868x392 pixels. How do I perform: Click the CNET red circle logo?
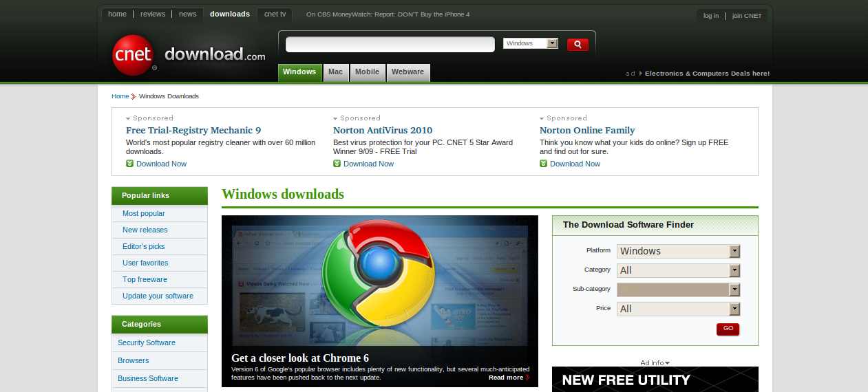(x=132, y=55)
